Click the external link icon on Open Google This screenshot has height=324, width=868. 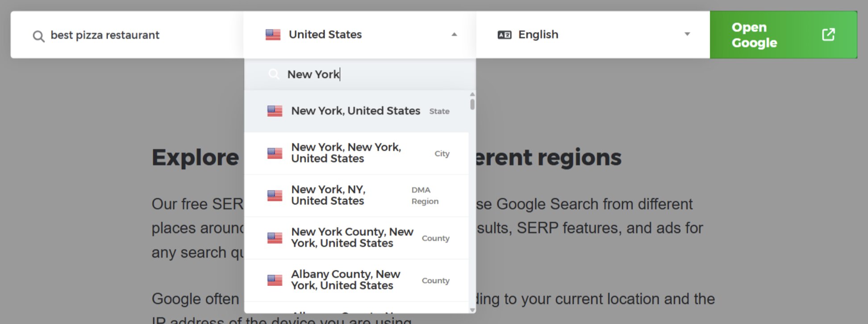[x=828, y=34]
